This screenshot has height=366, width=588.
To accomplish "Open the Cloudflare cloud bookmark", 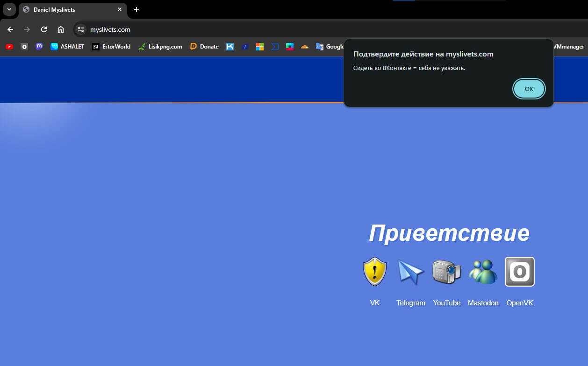I will pos(305,47).
